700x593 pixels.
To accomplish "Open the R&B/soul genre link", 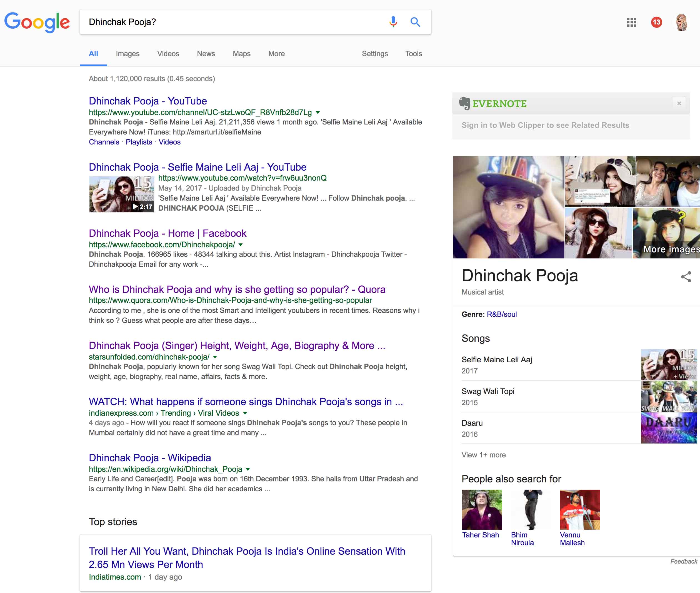I will [502, 315].
